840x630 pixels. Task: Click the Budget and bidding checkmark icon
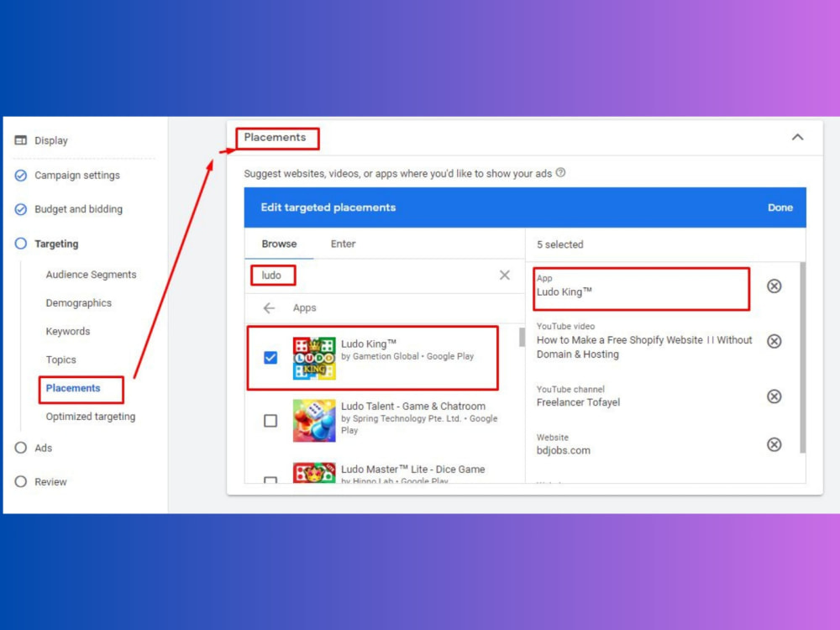(x=21, y=209)
